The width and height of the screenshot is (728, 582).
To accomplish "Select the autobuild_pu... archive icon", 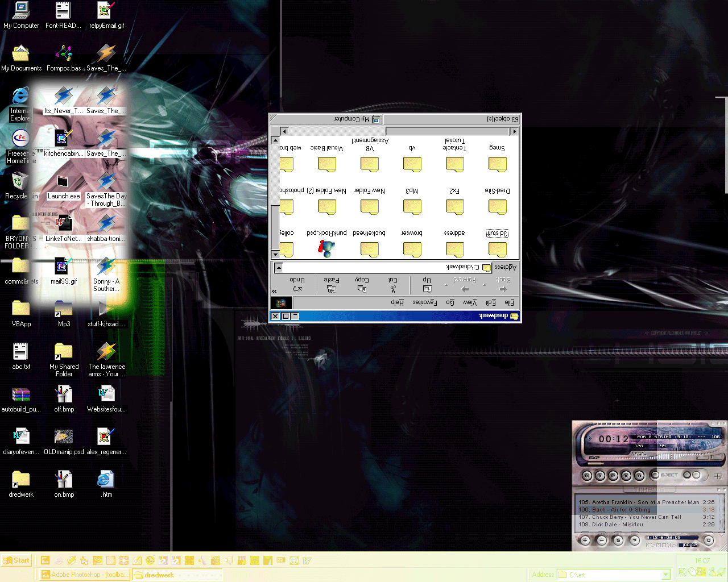I will (x=21, y=399).
